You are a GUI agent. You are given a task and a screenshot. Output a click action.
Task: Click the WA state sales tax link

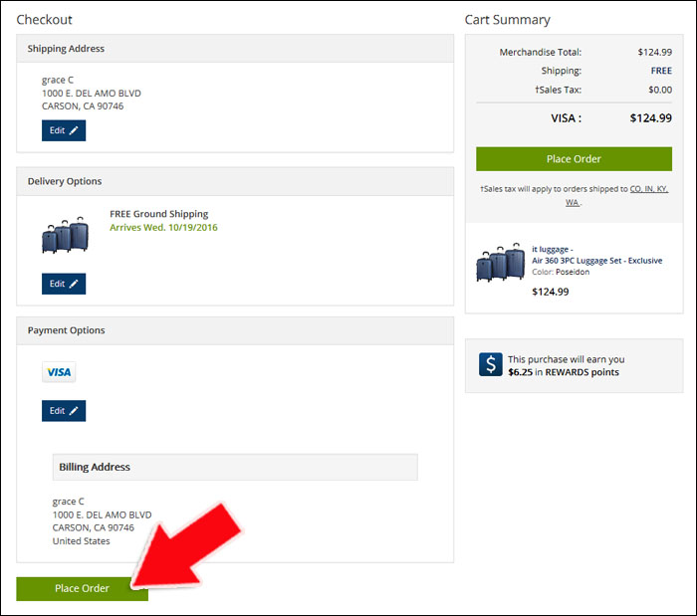click(573, 203)
